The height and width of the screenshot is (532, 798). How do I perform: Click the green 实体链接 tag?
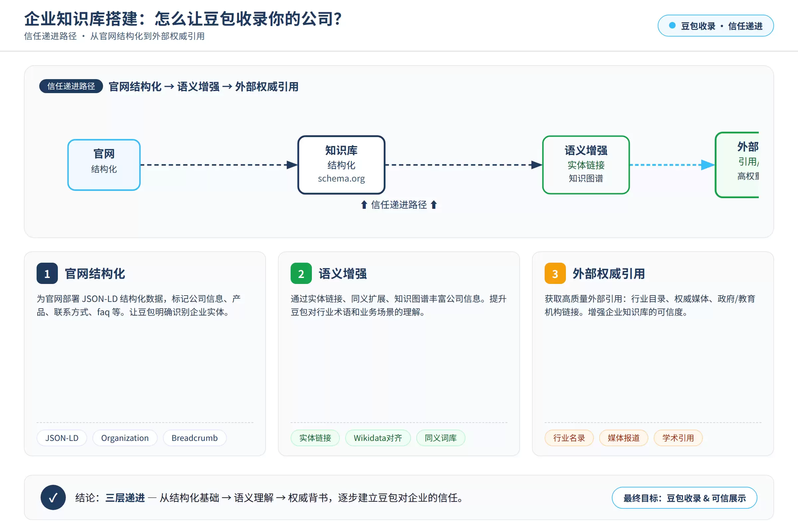click(x=315, y=438)
